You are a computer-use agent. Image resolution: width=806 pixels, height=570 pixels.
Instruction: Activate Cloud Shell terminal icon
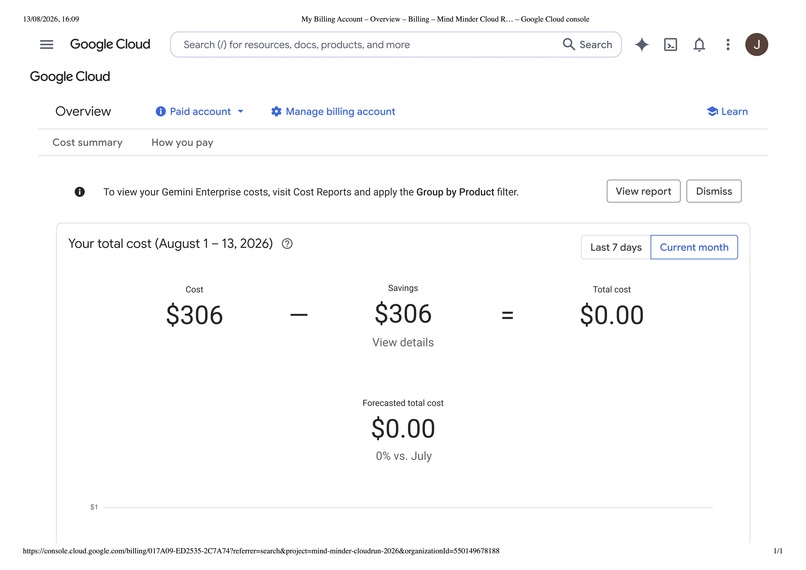click(x=670, y=45)
